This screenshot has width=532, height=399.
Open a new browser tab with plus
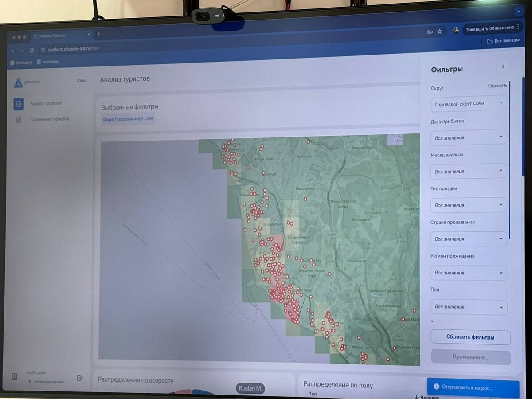pyautogui.click(x=98, y=34)
